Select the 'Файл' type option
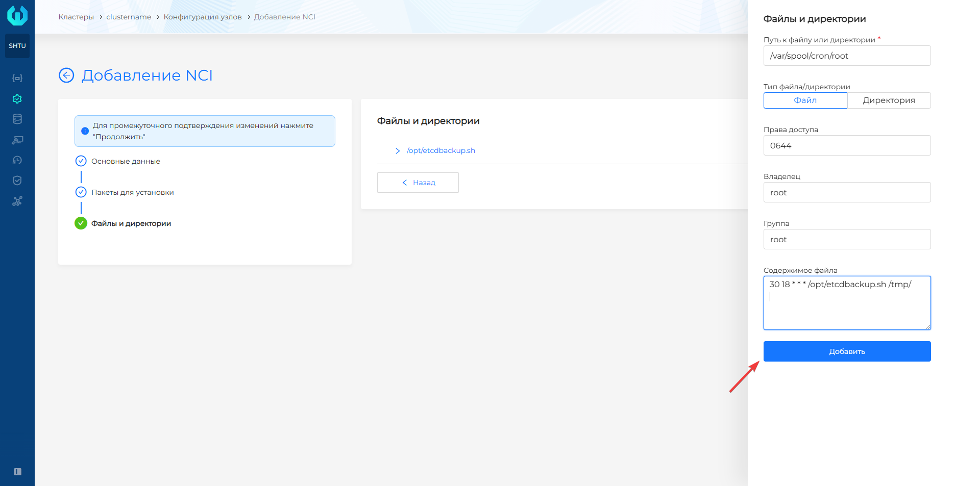This screenshot has height=486, width=980. pyautogui.click(x=805, y=100)
